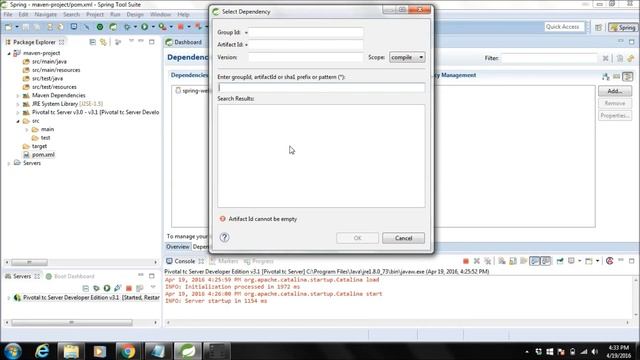
Task: Click the Spring leaf toolbar icon
Action: click(x=113, y=27)
